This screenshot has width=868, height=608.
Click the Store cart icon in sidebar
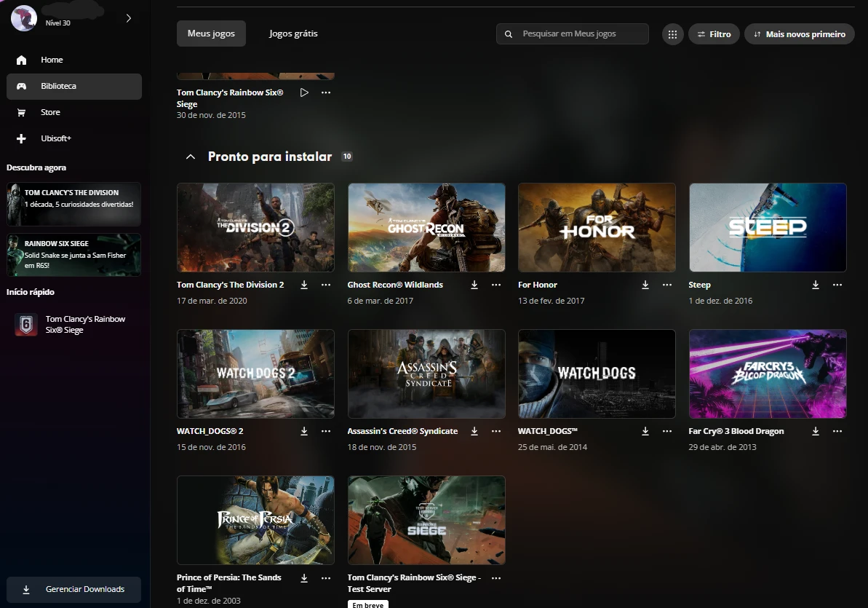(22, 112)
